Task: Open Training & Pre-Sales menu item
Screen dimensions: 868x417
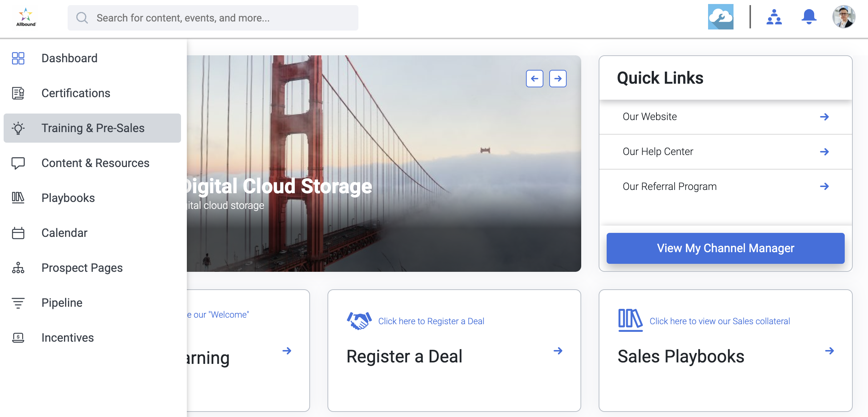Action: [92, 128]
